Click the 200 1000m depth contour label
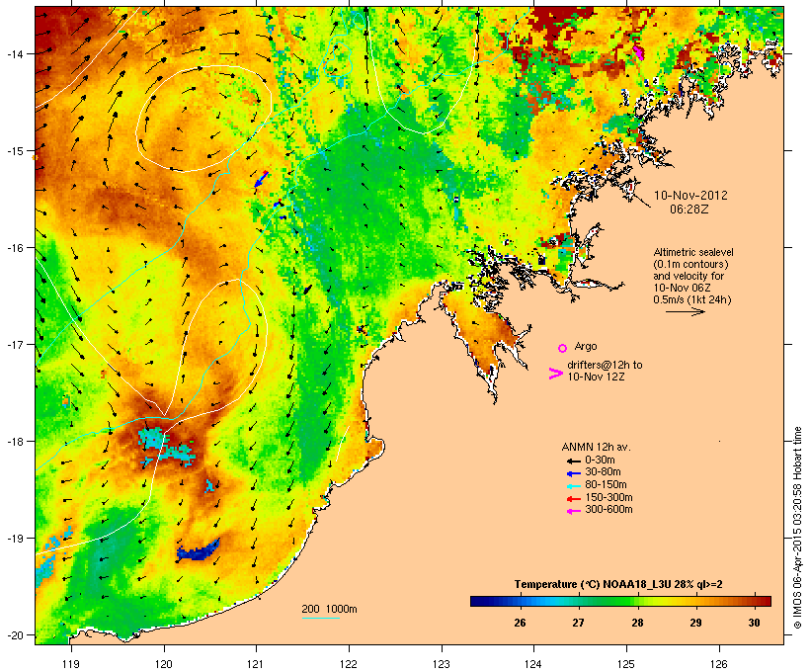Screen dimensions: 810x672 pos(329,610)
